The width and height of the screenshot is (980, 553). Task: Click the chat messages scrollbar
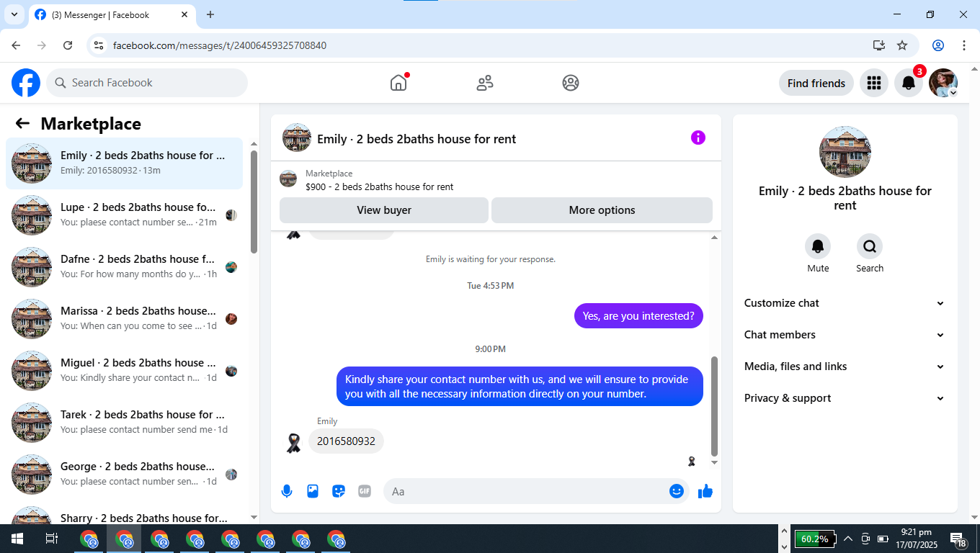pos(714,406)
